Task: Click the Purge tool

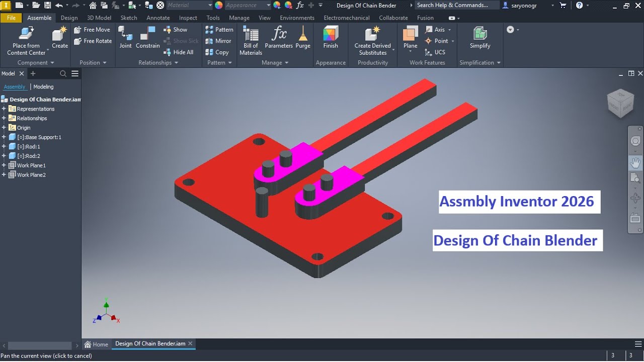Action: coord(303,37)
